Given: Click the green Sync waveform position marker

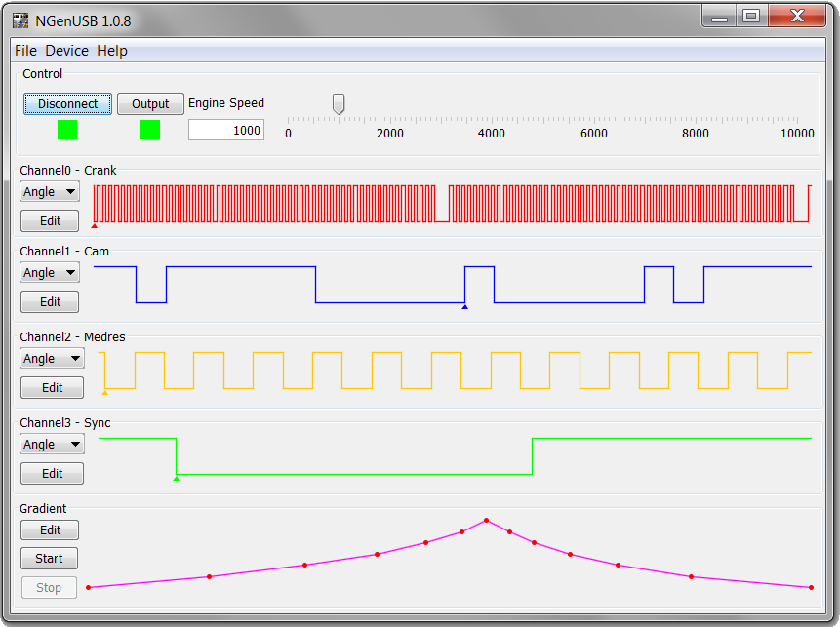Looking at the screenshot, I should 177,478.
